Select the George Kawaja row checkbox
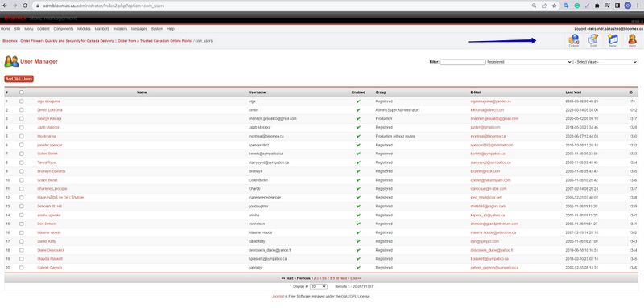Image resolution: width=644 pixels, height=308 pixels. 22,118
